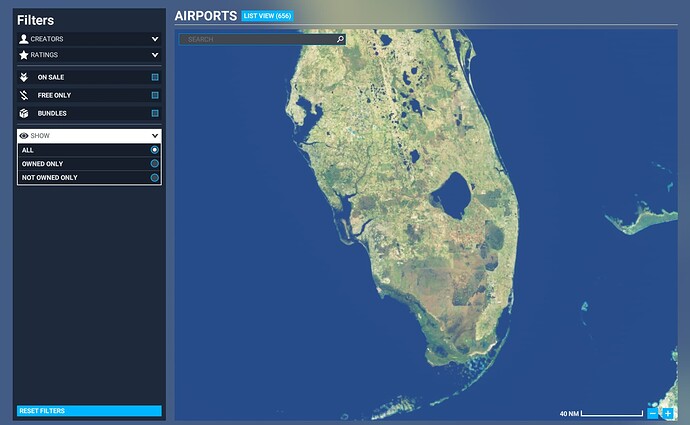The height and width of the screenshot is (425, 690).
Task: Click the Airports heading
Action: point(206,16)
